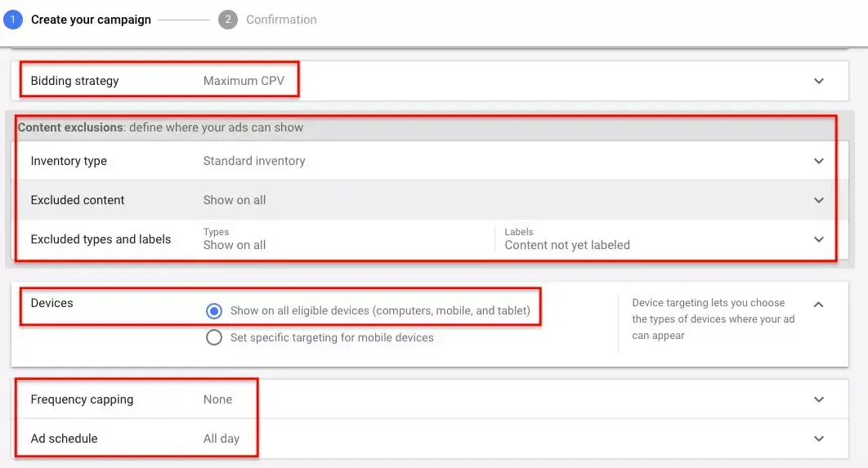Click the Ad schedule All day row

tap(430, 439)
